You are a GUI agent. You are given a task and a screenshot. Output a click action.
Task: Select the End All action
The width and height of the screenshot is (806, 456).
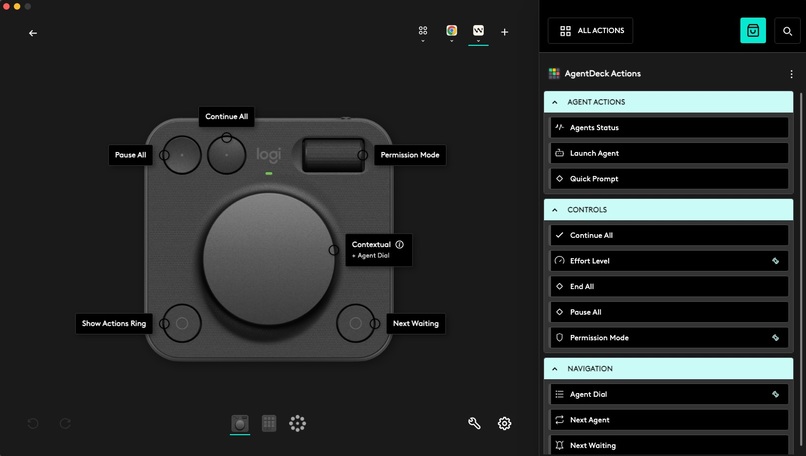669,286
